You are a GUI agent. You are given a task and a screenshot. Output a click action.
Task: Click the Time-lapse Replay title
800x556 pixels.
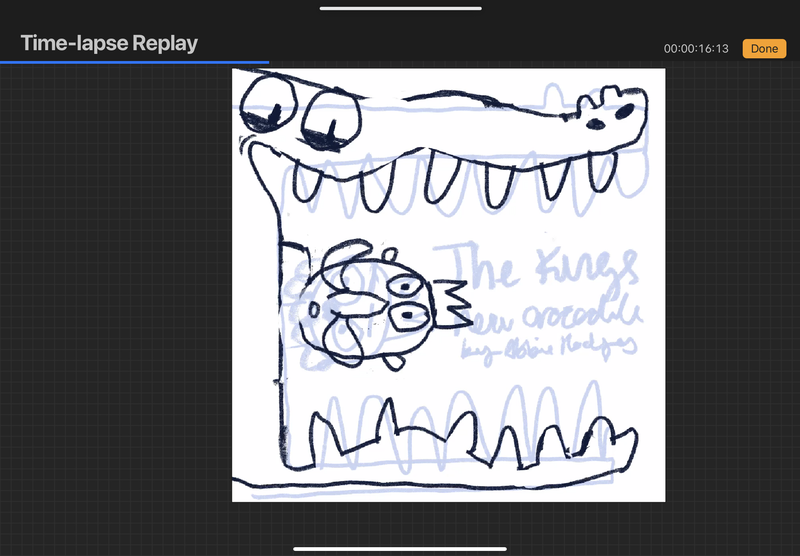pyautogui.click(x=109, y=43)
